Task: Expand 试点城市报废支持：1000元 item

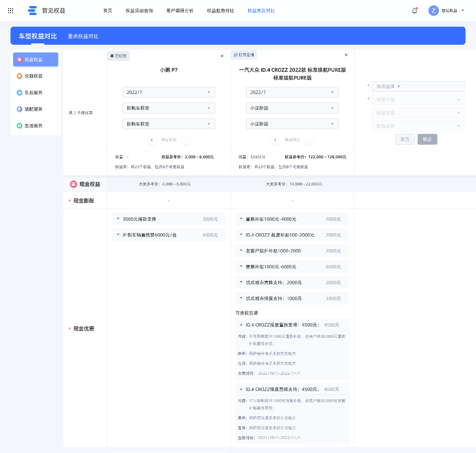Action: pos(292,298)
